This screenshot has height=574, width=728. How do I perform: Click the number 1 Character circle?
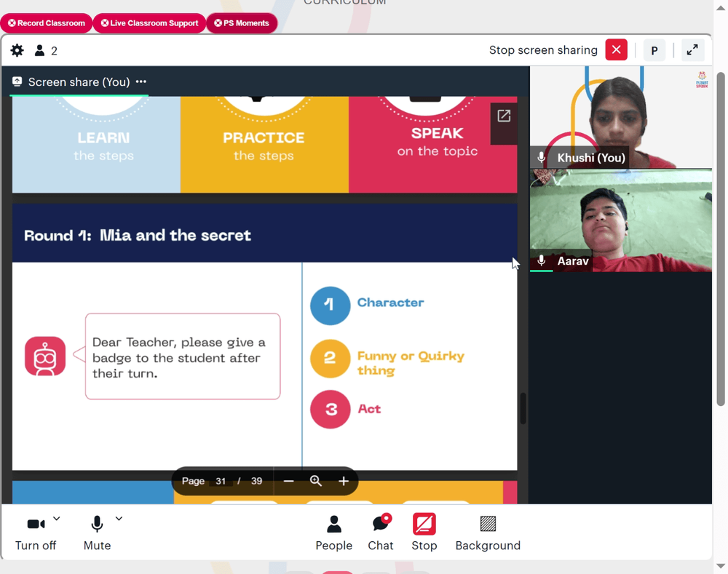point(330,306)
